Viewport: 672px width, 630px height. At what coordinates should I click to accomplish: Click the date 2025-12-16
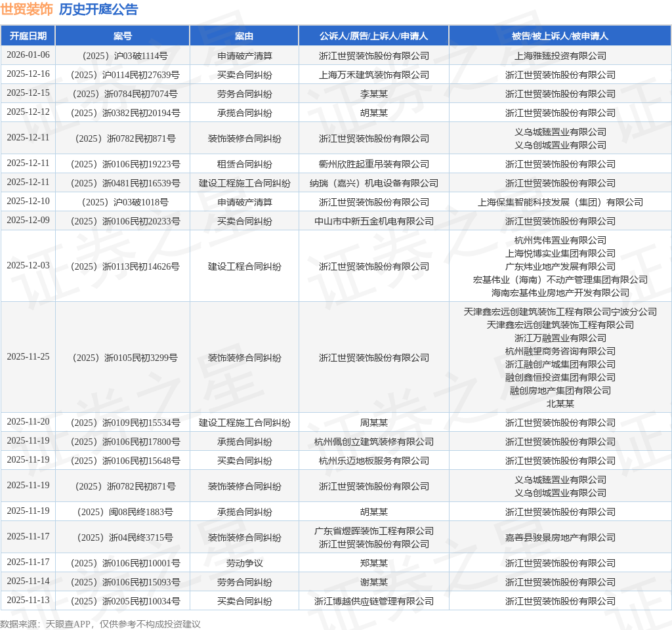pos(28,73)
